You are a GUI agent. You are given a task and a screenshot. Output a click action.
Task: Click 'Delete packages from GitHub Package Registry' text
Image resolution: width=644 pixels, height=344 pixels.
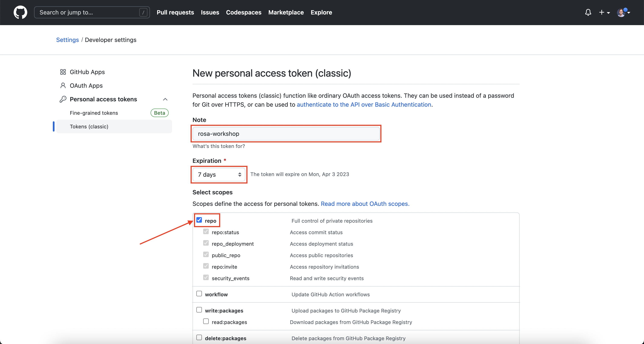click(348, 338)
